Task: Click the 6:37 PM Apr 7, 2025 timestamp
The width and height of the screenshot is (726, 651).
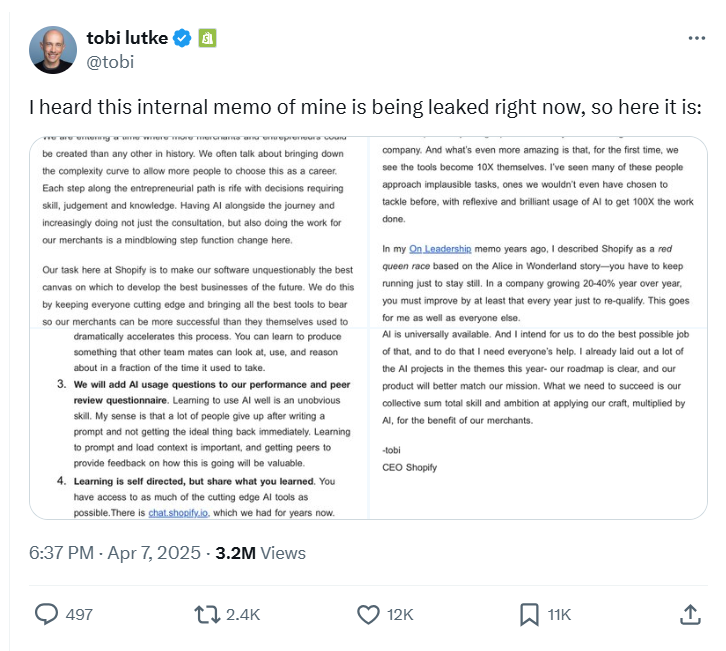Action: (x=116, y=553)
